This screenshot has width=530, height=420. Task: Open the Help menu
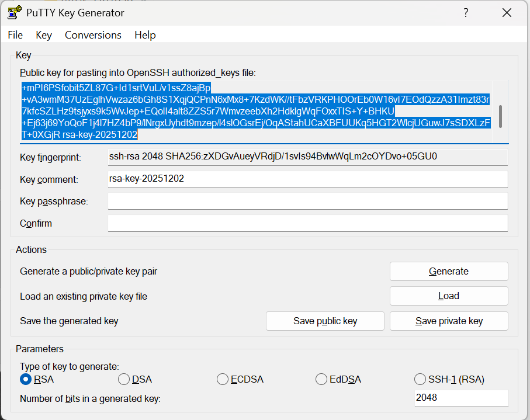145,35
